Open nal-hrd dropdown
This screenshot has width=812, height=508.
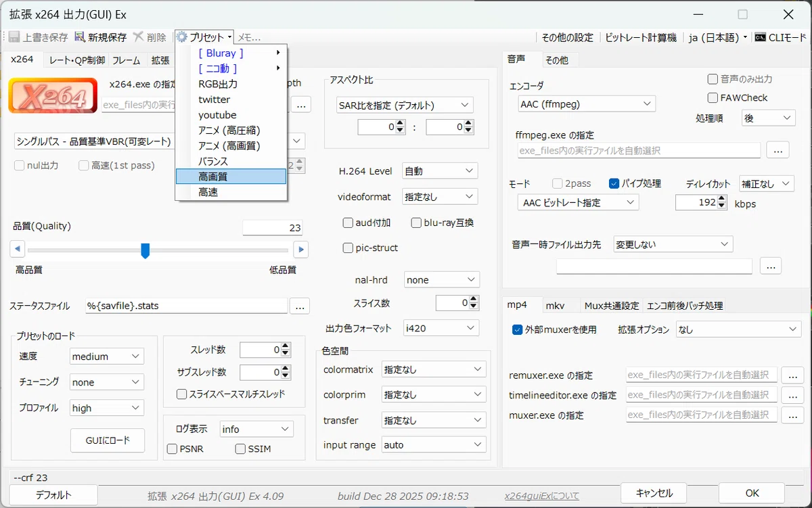coord(442,279)
